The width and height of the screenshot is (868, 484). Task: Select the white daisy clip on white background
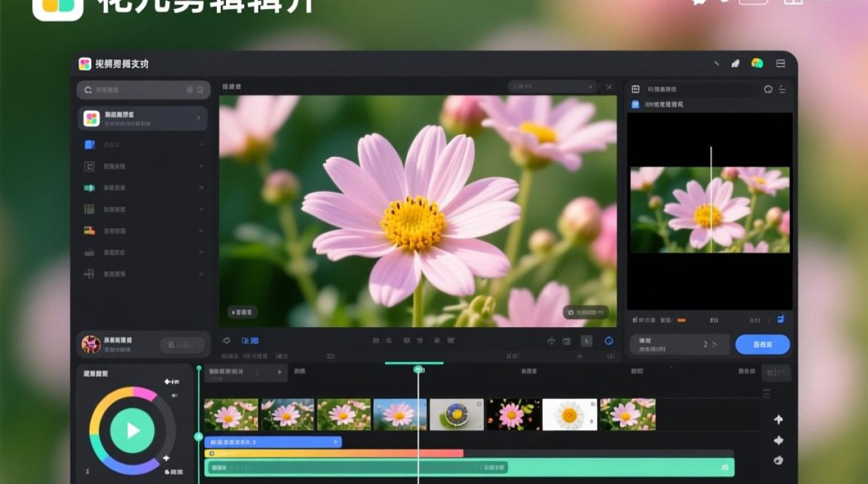tap(570, 414)
